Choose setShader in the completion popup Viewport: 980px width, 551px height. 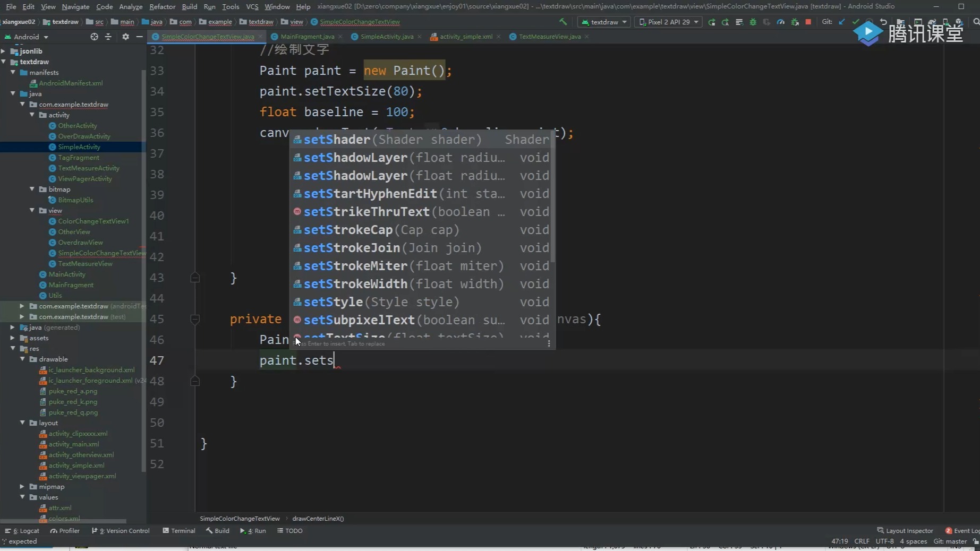coord(422,140)
